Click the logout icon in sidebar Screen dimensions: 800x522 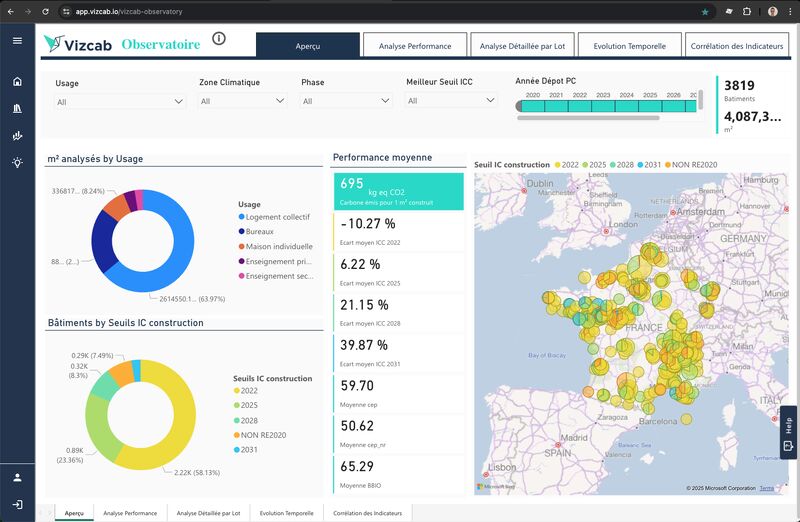(17, 504)
